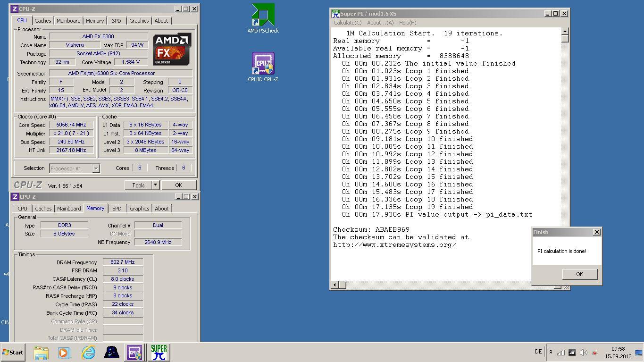This screenshot has height=362, width=644.
Task: Click the Bus Speed value 240.80 MHz
Action: [x=71, y=142]
